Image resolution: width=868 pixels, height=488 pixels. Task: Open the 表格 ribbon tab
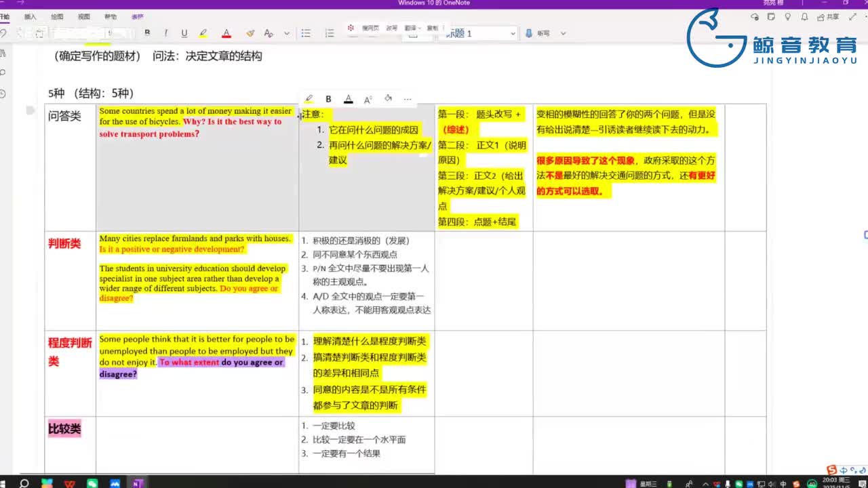click(x=137, y=16)
